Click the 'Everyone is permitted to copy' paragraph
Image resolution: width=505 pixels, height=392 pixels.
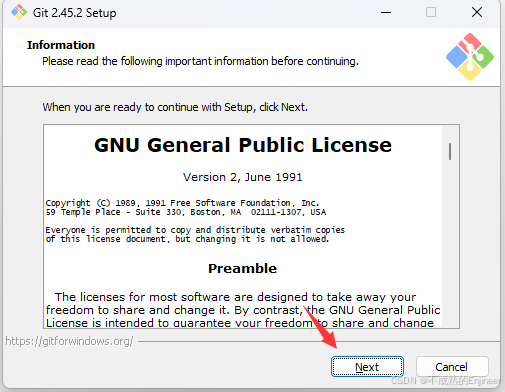pyautogui.click(x=195, y=234)
